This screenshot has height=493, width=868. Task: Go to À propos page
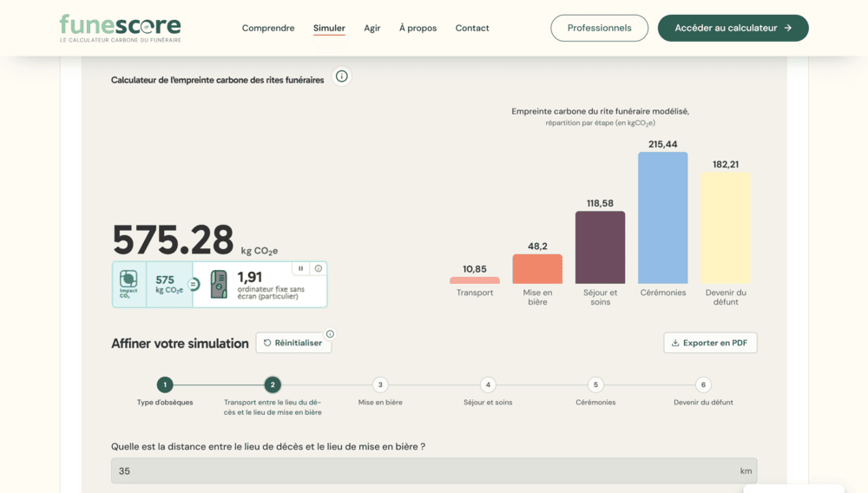click(418, 29)
